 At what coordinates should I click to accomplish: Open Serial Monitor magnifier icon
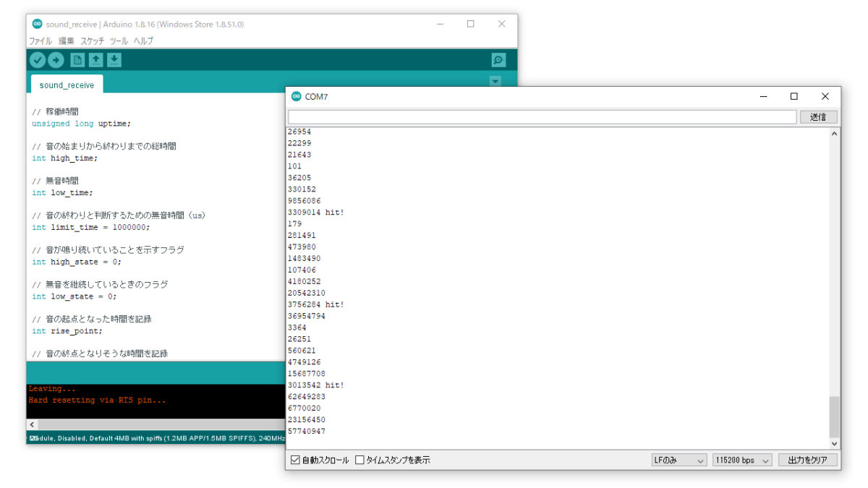(x=498, y=61)
